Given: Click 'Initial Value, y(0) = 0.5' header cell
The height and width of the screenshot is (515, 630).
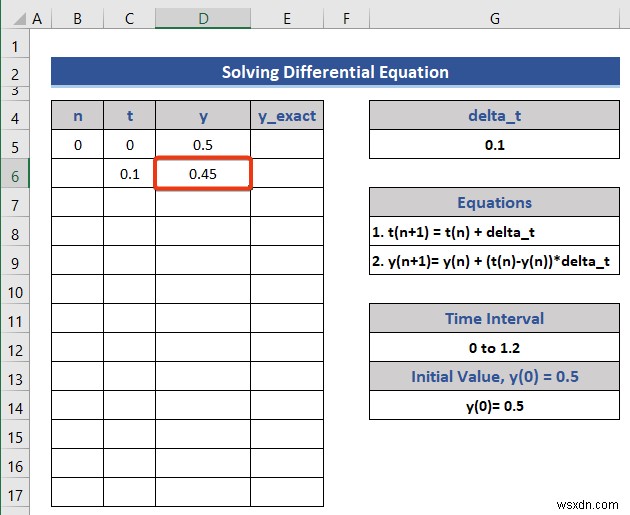Looking at the screenshot, I should 495,376.
